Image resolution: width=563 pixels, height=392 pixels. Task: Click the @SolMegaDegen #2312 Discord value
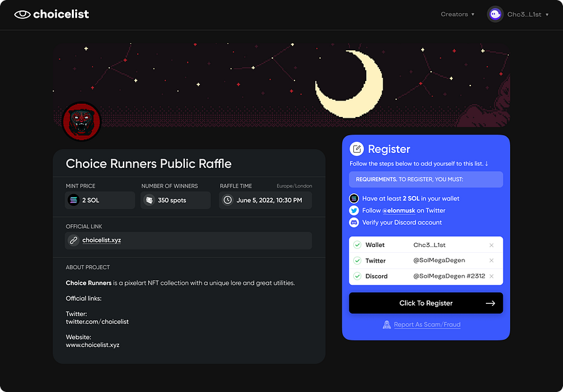click(449, 276)
